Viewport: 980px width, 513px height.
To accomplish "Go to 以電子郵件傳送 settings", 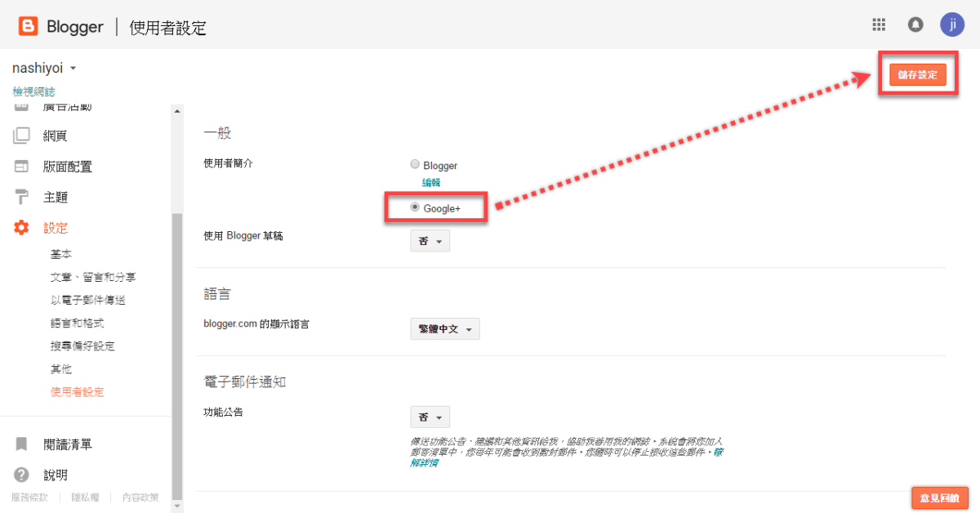I will click(x=88, y=301).
